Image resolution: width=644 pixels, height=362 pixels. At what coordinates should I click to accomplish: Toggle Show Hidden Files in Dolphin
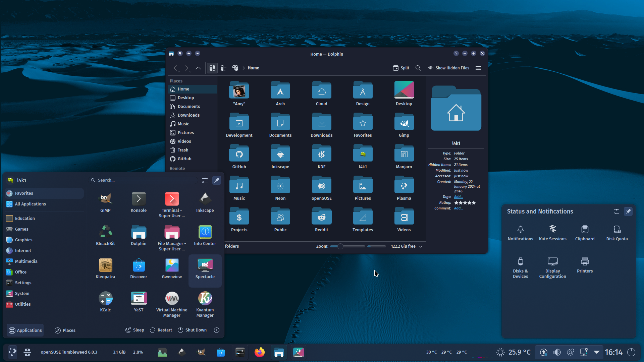pyautogui.click(x=448, y=68)
